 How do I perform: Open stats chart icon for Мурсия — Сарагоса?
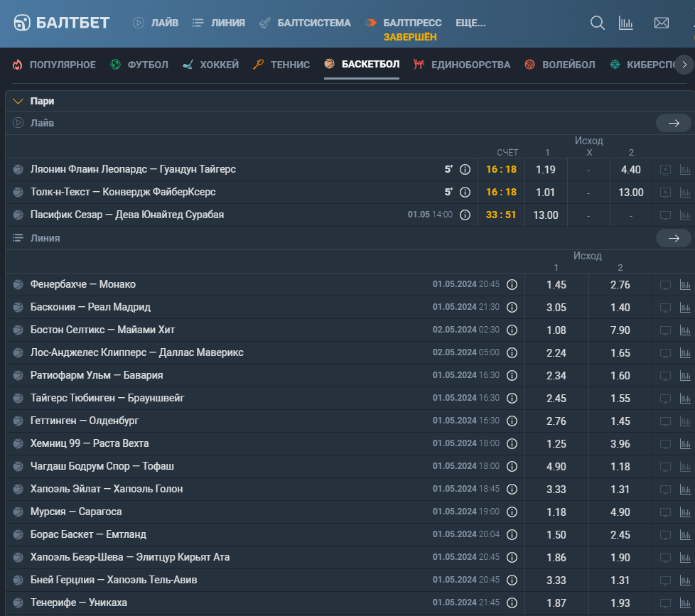685,512
